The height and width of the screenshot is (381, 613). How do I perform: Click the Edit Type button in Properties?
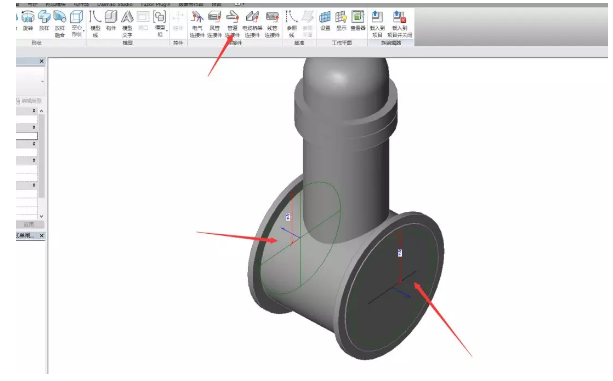(29, 101)
